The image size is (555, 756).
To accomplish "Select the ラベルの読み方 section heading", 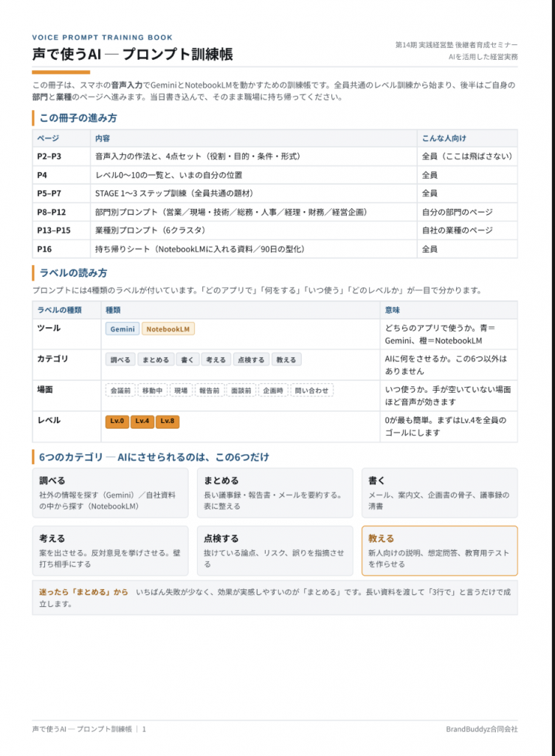I will coord(73,272).
